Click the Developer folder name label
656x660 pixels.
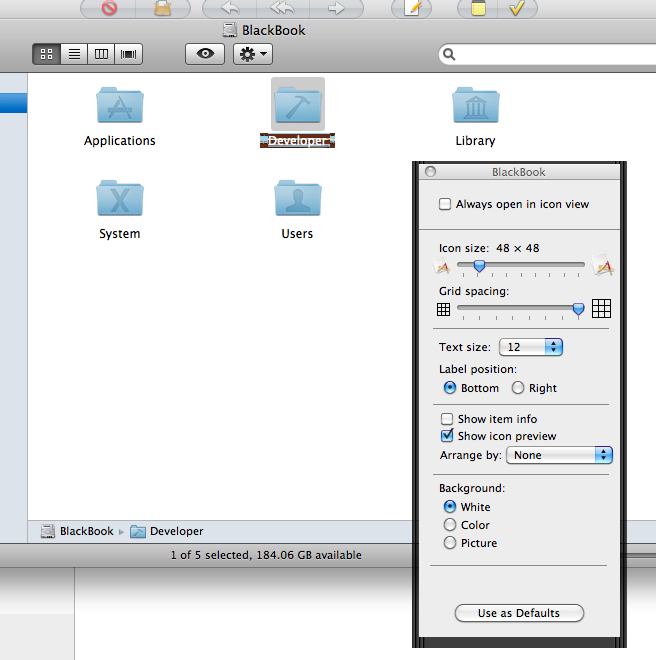(x=297, y=141)
